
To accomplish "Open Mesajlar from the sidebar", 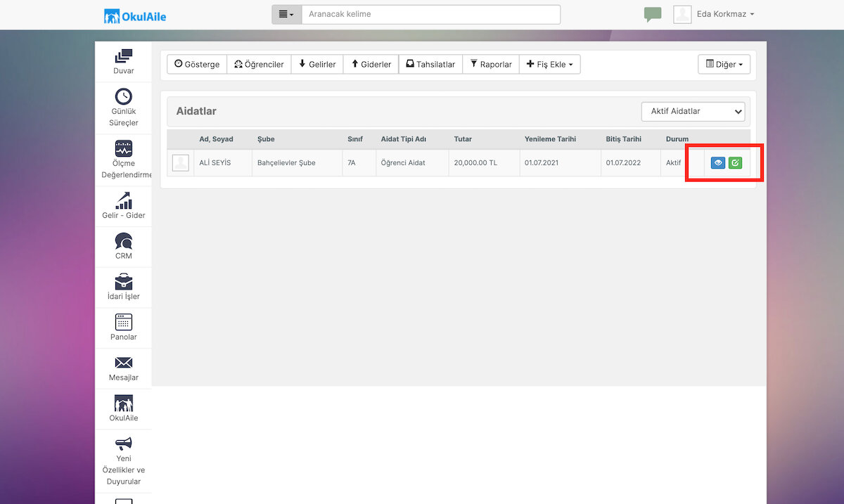I will click(123, 369).
